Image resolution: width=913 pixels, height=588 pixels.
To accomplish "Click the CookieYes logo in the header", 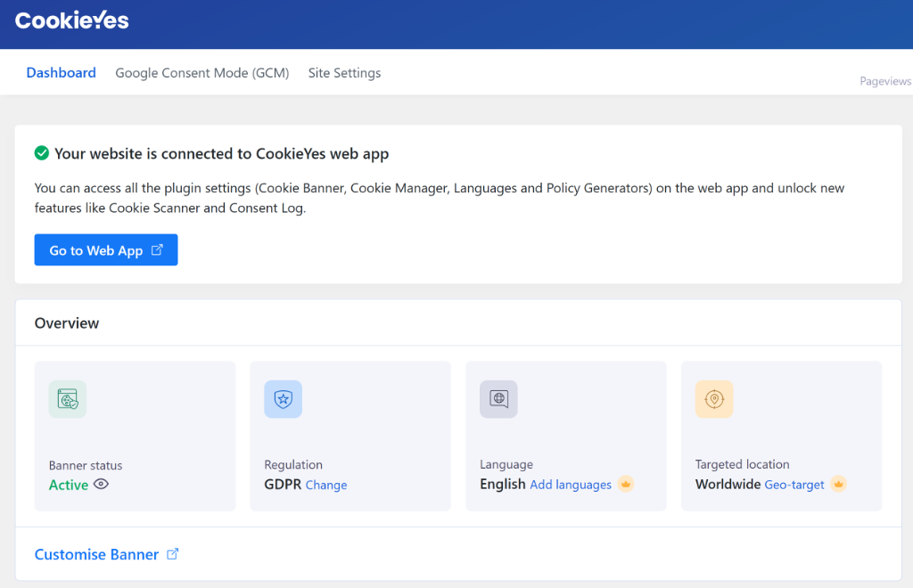I will 71,20.
